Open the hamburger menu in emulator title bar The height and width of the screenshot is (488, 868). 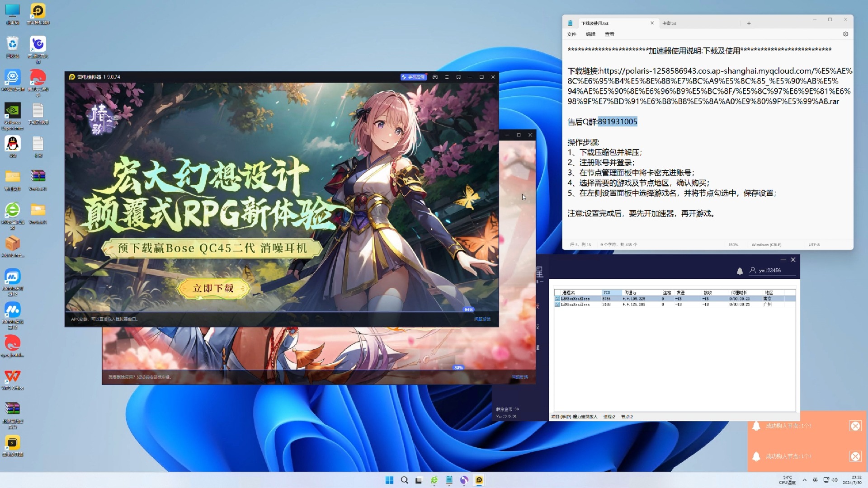click(447, 77)
